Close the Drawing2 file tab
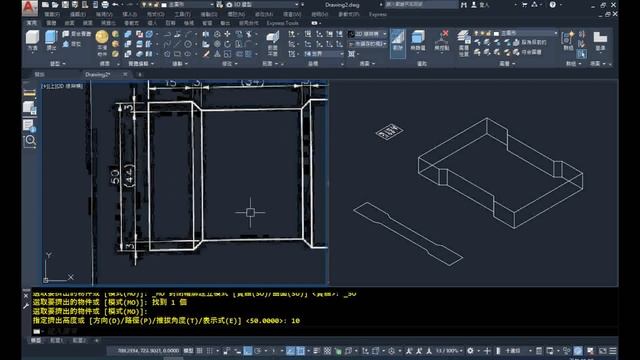640x360 pixels. 125,74
